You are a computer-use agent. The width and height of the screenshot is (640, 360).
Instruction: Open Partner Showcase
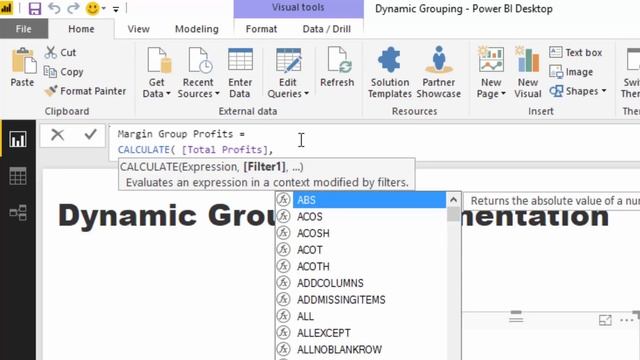(x=439, y=73)
